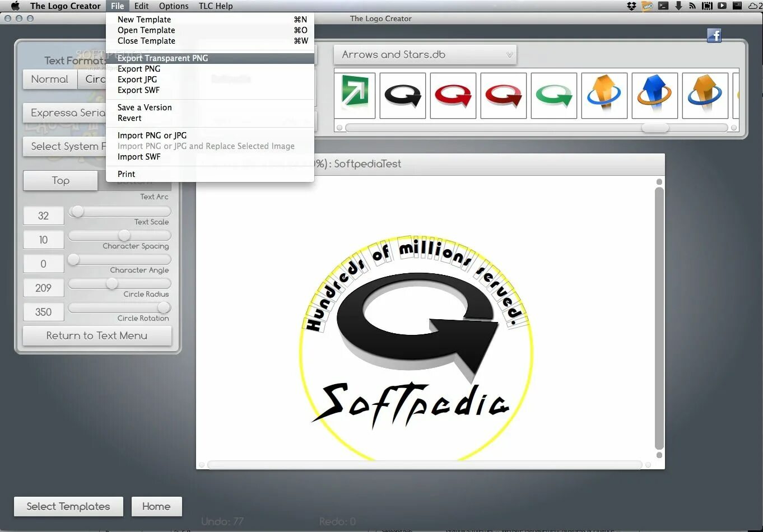Adjust the Circle Radius slider
This screenshot has width=763, height=532.
click(119, 307)
